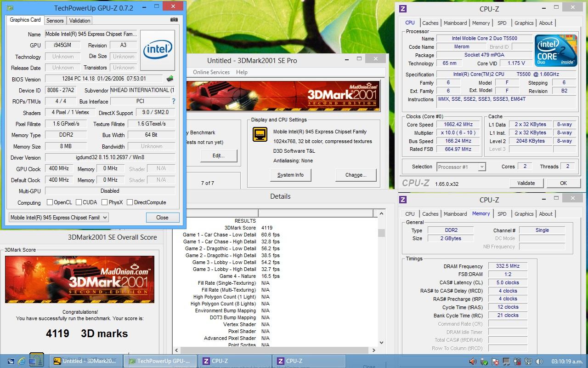Open the Help menu in 3DMark
Screen dimensions: 588x368
pos(242,72)
